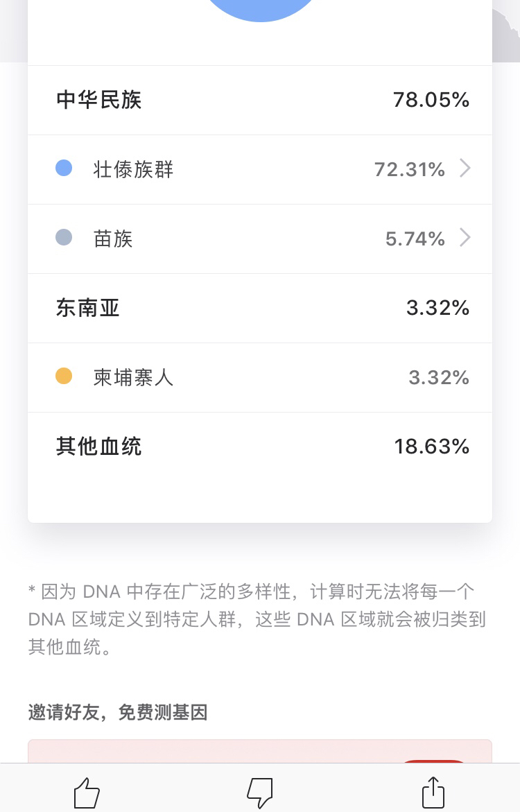Select the 柬埔寨人 row
The height and width of the screenshot is (812, 520).
point(260,377)
